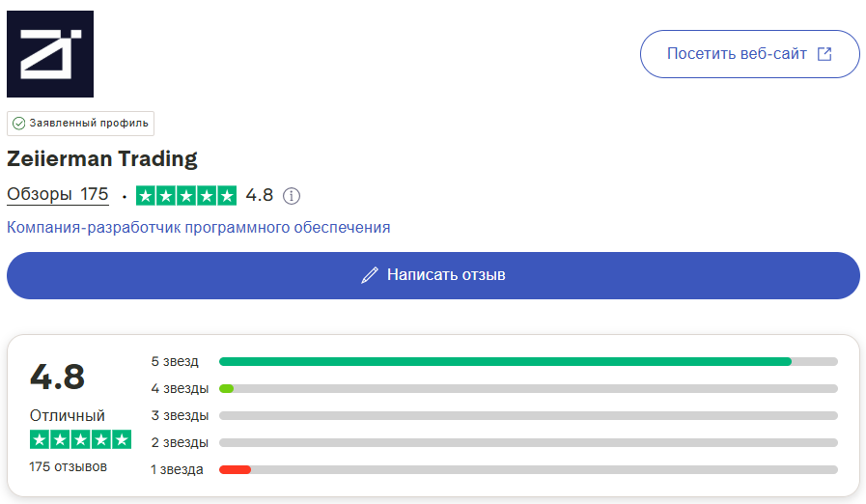Open Компания-разработчик программного обеспечения category link
Viewport: 866px width, 504px height.
pyautogui.click(x=198, y=227)
